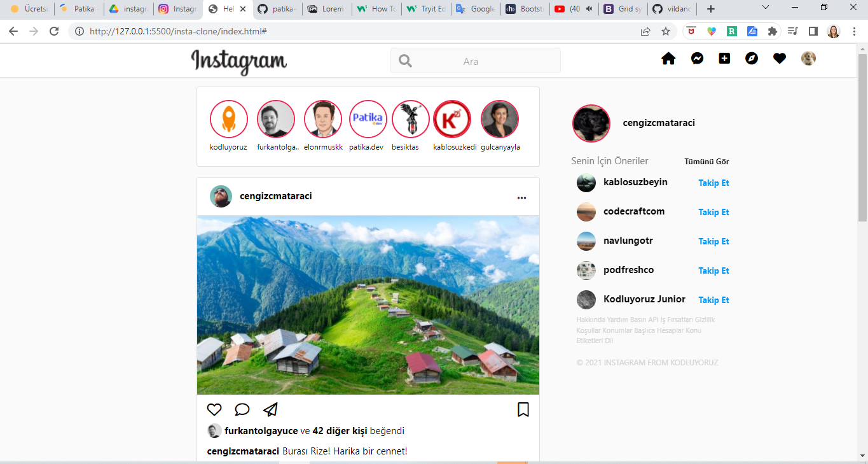Open the Extensions puzzle icon
Image resolution: width=868 pixels, height=464 pixels.
coord(773,31)
